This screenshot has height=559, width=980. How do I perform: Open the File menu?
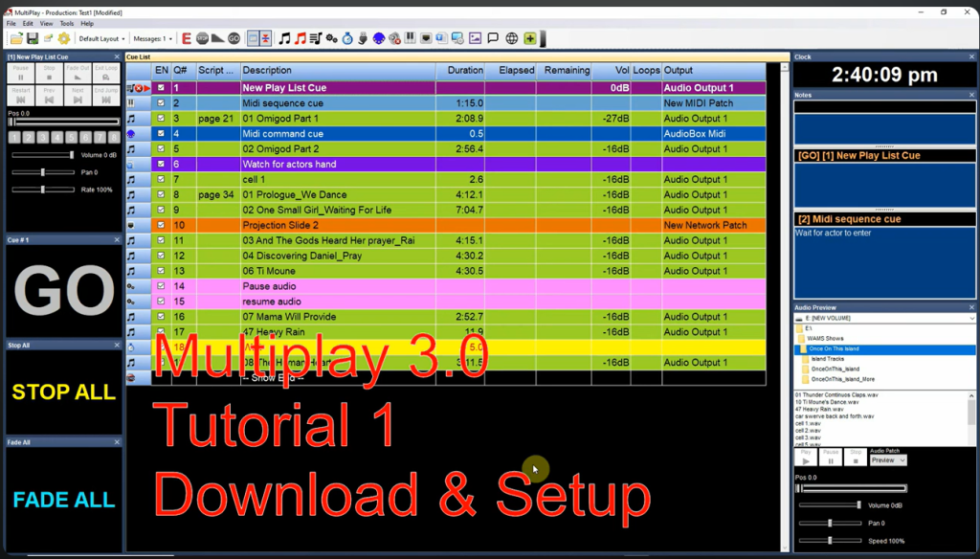[x=11, y=24]
